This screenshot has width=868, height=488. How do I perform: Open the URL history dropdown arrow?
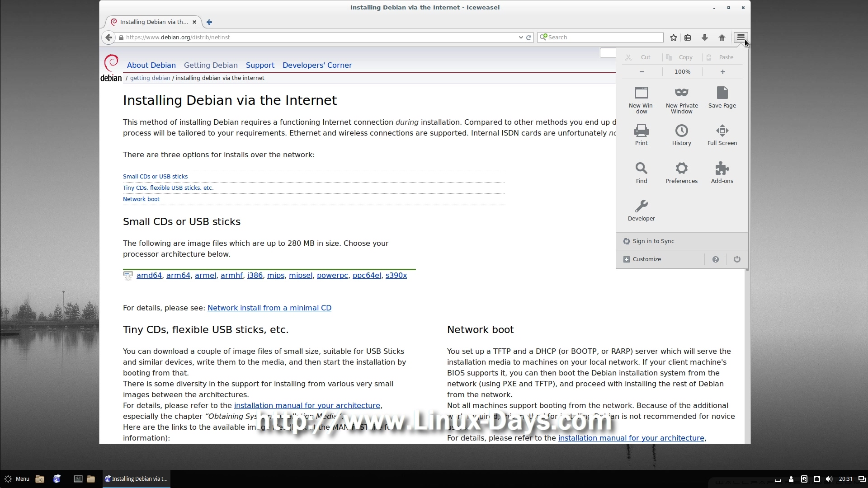coord(521,38)
